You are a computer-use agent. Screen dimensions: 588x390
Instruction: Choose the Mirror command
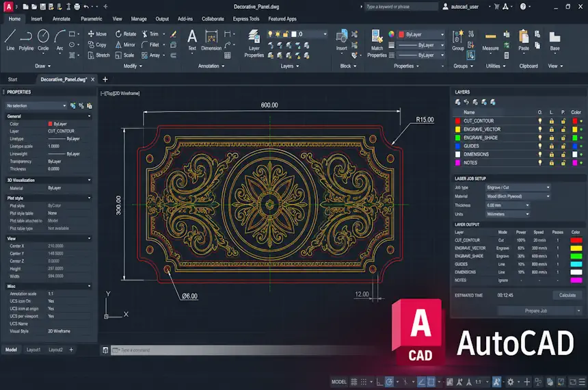(x=125, y=44)
